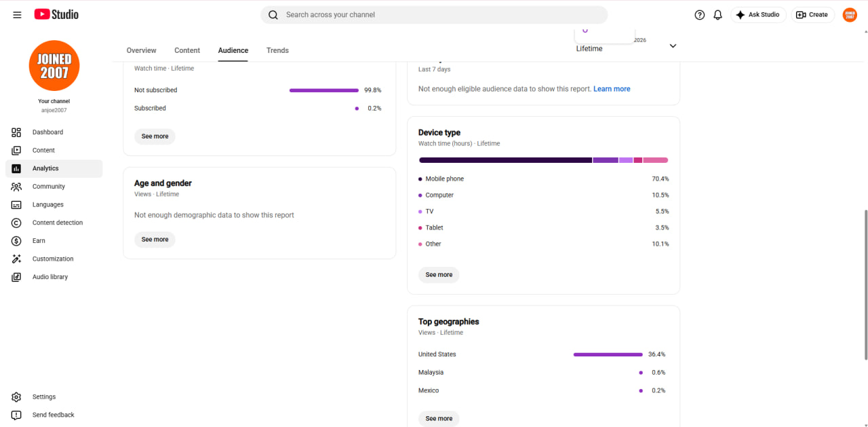Click the Community icon in sidebar
The height and width of the screenshot is (427, 868).
pos(17,187)
